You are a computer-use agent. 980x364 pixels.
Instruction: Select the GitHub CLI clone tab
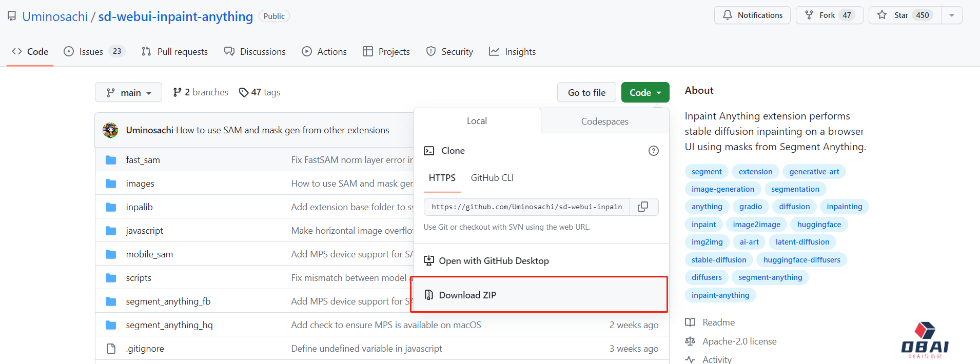point(492,178)
